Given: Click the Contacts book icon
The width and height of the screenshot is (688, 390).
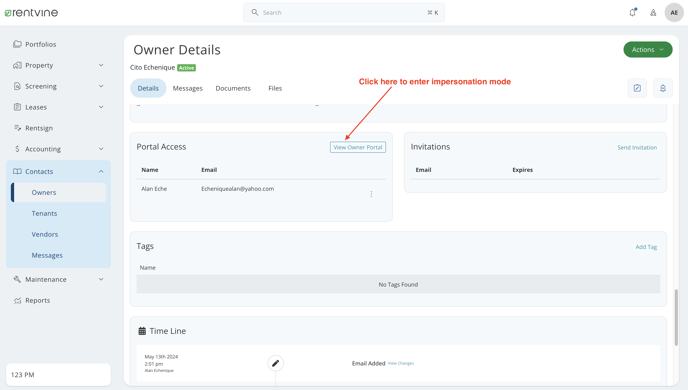Looking at the screenshot, I should click(x=17, y=172).
